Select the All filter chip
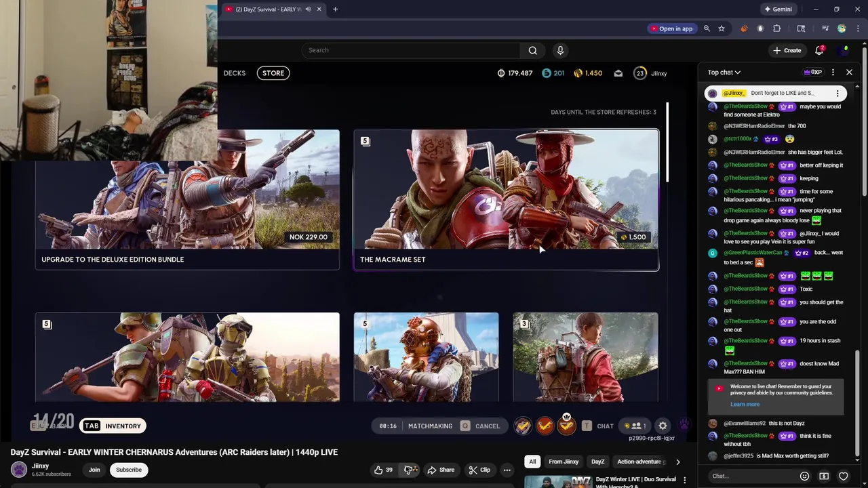This screenshot has width=868, height=488. tap(532, 462)
